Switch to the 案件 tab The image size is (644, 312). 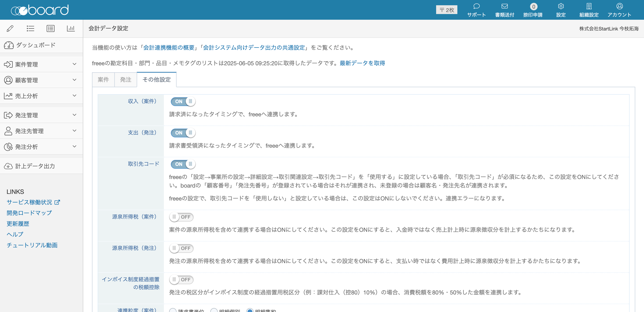(103, 80)
